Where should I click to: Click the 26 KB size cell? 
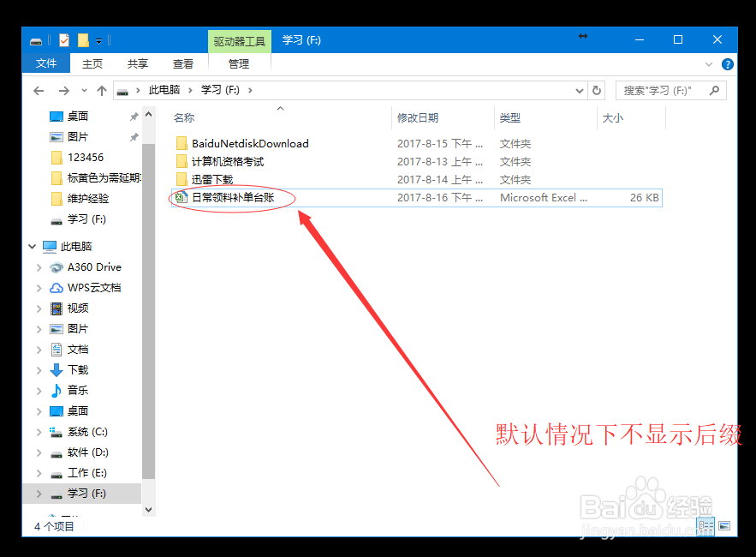644,197
